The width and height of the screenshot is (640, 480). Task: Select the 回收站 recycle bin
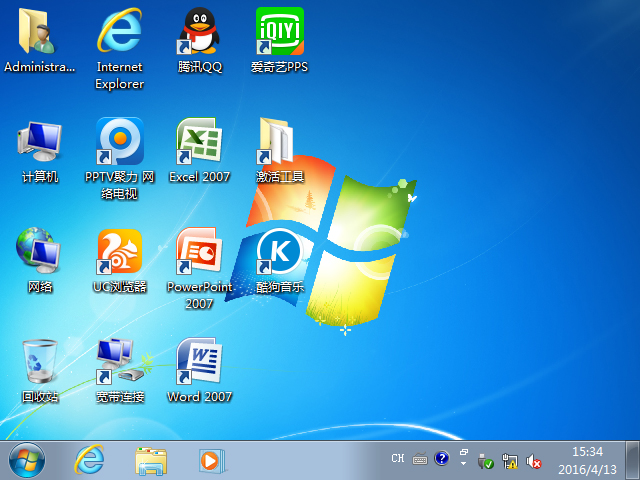click(40, 371)
